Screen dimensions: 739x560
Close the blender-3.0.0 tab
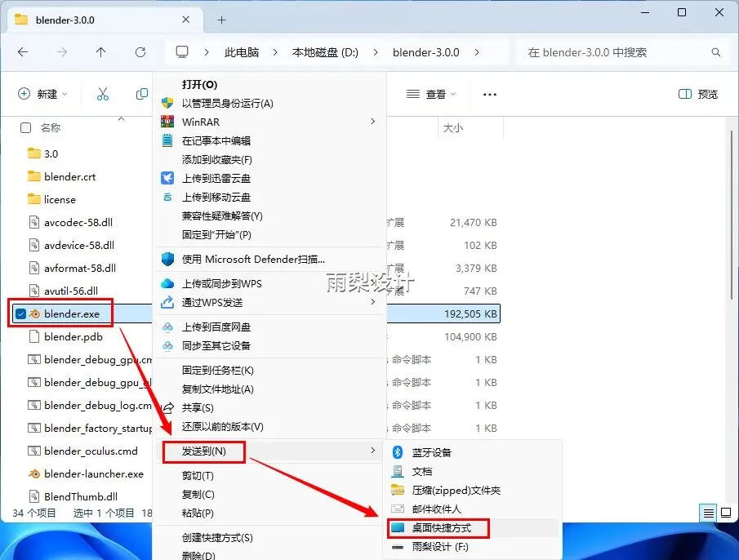[x=185, y=20]
